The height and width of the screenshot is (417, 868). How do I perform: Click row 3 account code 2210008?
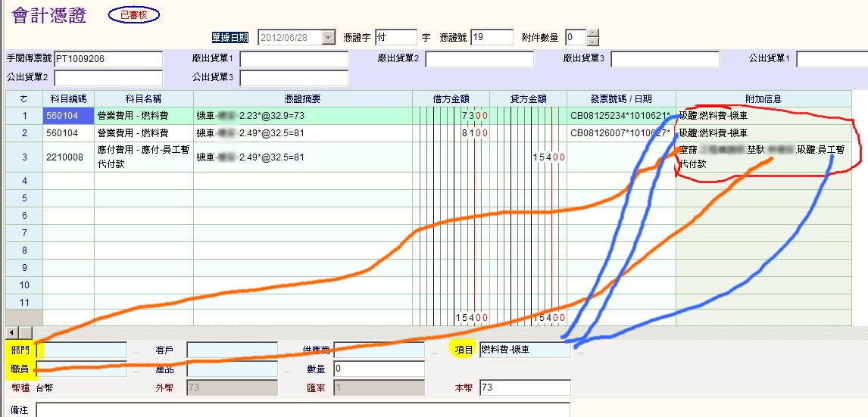(x=68, y=157)
